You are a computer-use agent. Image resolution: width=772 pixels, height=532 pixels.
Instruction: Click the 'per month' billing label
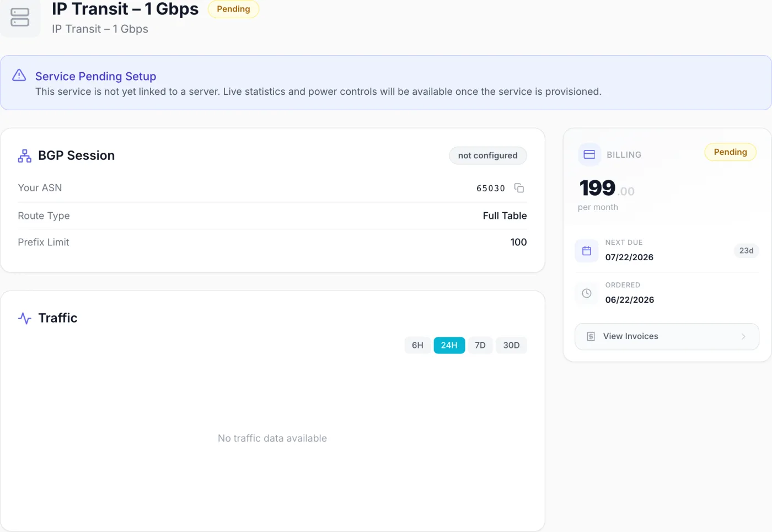(598, 207)
